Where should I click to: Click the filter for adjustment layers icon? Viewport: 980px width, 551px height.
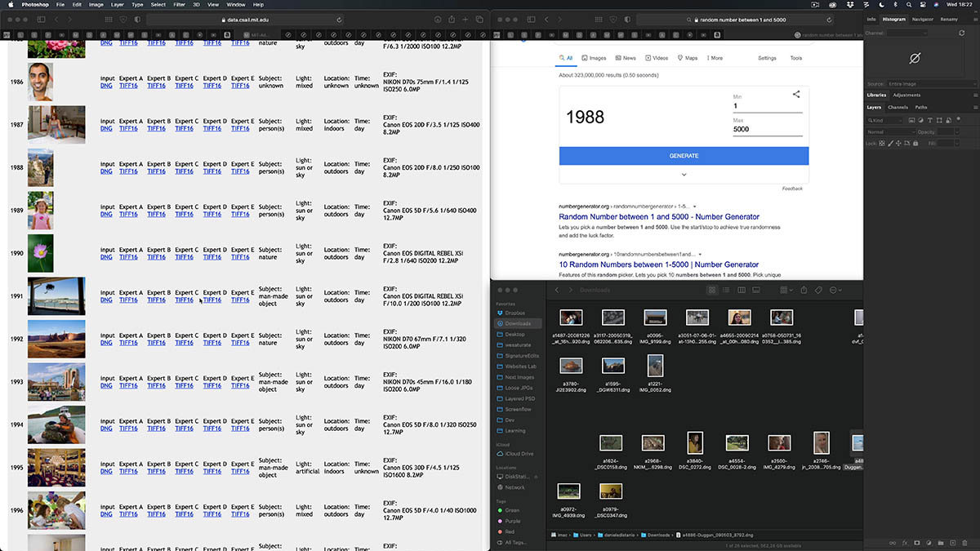coord(920,120)
